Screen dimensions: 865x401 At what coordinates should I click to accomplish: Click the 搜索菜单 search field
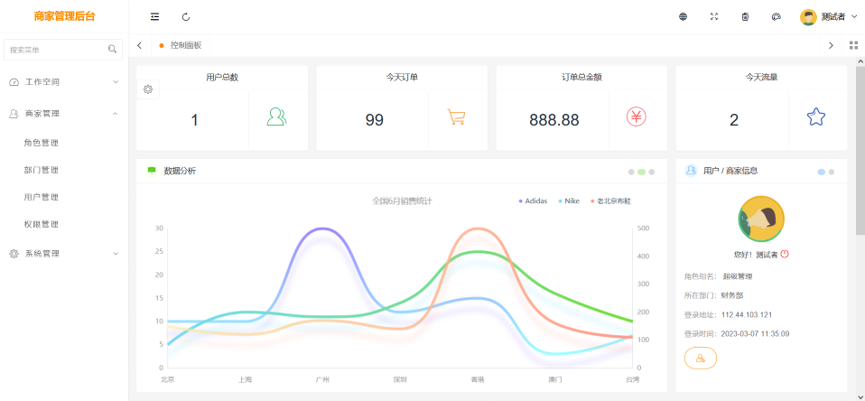(x=54, y=49)
